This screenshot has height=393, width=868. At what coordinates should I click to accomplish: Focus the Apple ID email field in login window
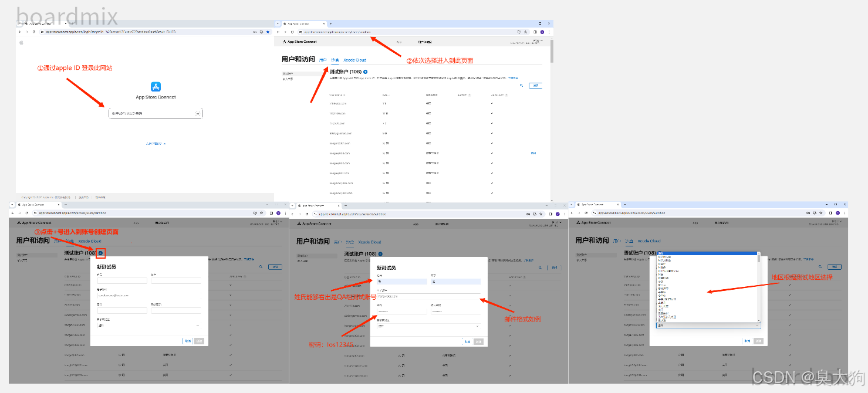click(156, 113)
